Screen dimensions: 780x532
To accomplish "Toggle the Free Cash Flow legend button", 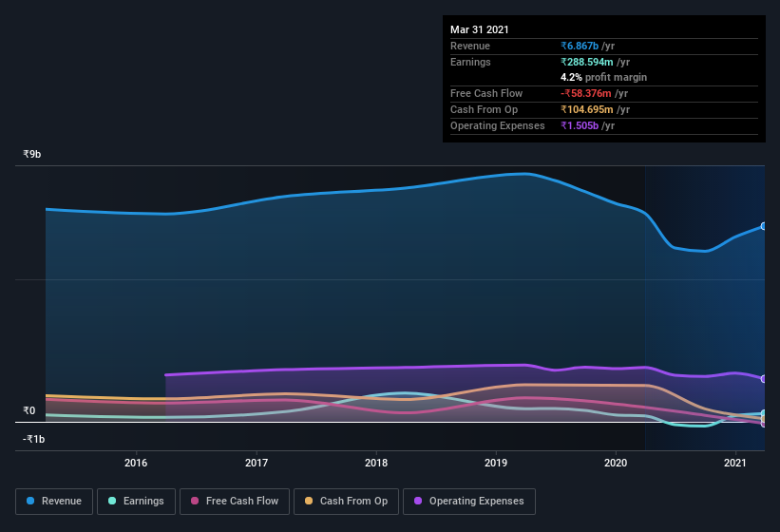I will 235,502.
